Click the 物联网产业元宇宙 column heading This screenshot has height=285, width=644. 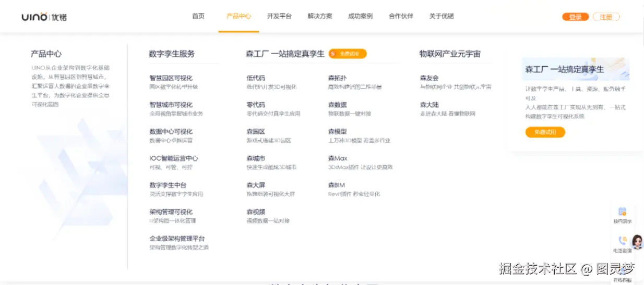[450, 54]
